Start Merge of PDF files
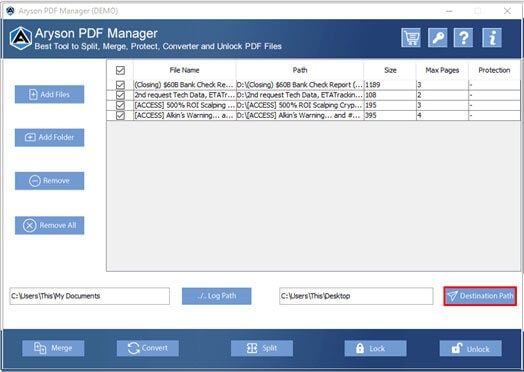Screen dimensions: 524x372 click(x=53, y=348)
